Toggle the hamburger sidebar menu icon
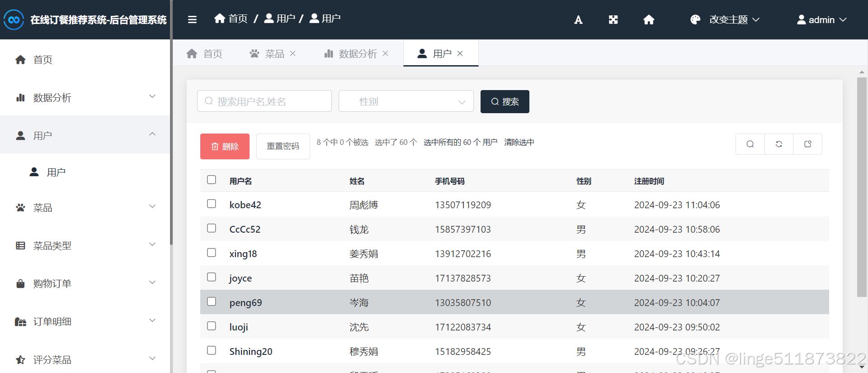 click(192, 19)
